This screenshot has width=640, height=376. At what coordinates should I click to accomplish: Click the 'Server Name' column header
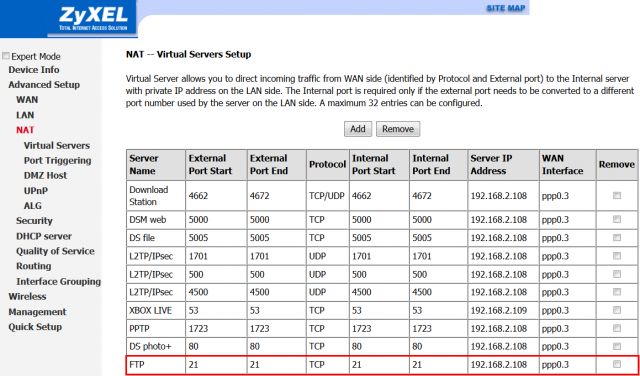155,165
